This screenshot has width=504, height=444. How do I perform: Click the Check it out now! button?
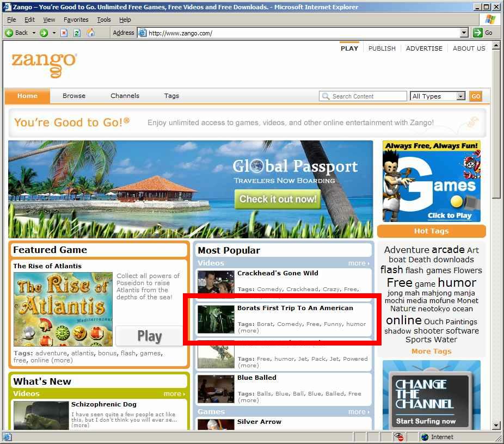(x=278, y=199)
